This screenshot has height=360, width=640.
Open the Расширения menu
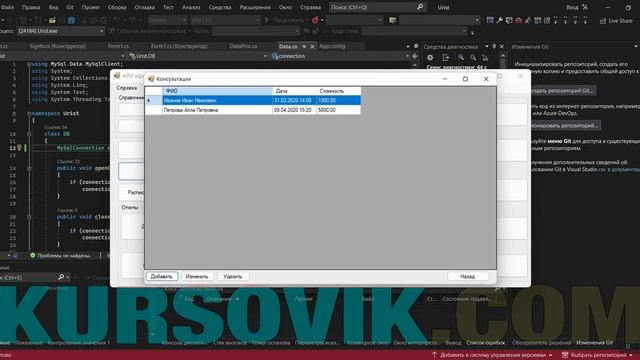(x=255, y=7)
